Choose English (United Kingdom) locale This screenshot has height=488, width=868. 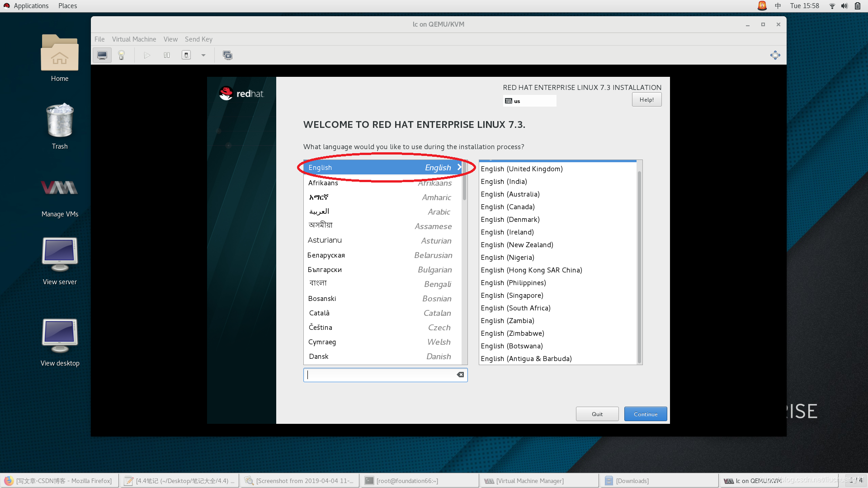pyautogui.click(x=557, y=169)
